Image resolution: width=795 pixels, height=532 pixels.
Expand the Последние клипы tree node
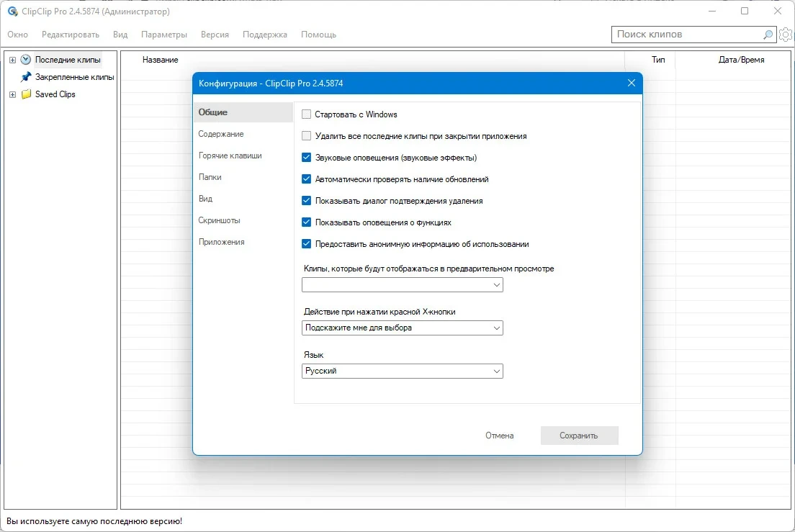pos(13,60)
